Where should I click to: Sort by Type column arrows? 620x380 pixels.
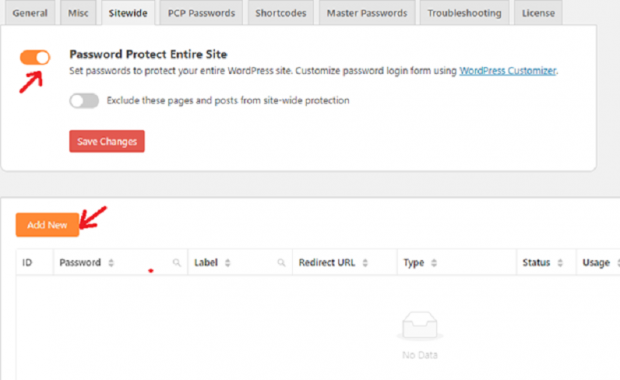point(434,263)
